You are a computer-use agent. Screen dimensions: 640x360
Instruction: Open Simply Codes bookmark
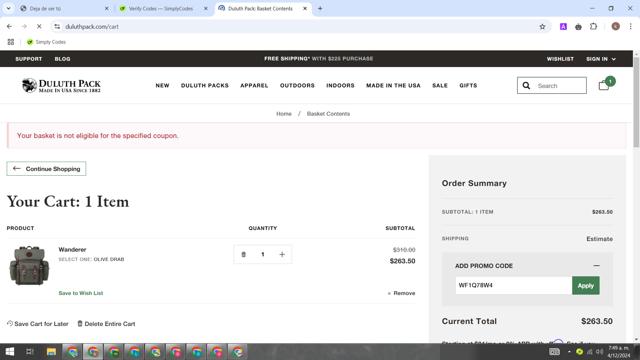tap(46, 42)
